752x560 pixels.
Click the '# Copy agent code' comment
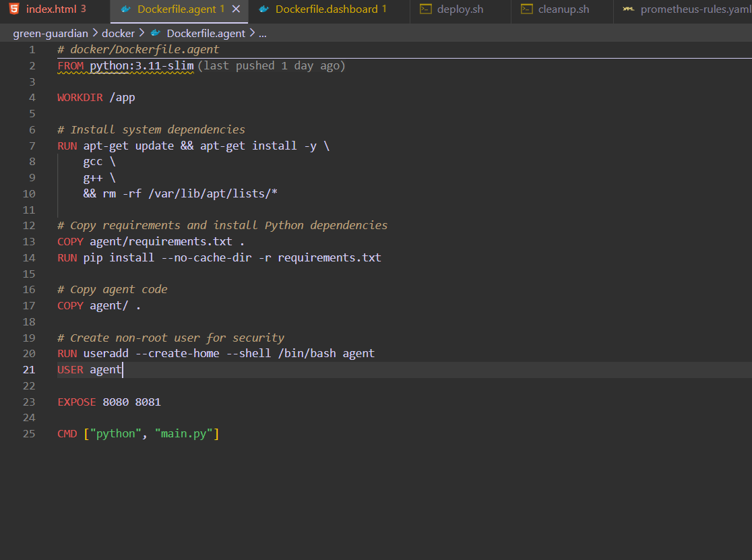tap(113, 290)
